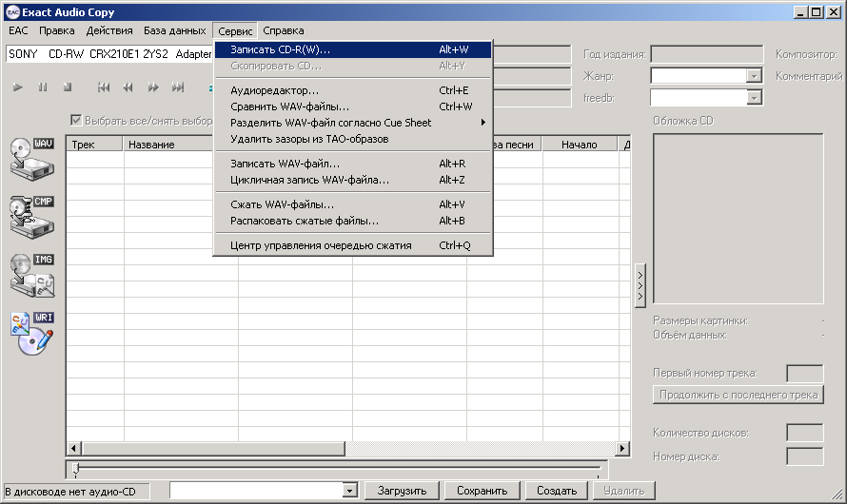Click the Pause playback button
This screenshot has width=847, height=504.
pyautogui.click(x=43, y=87)
